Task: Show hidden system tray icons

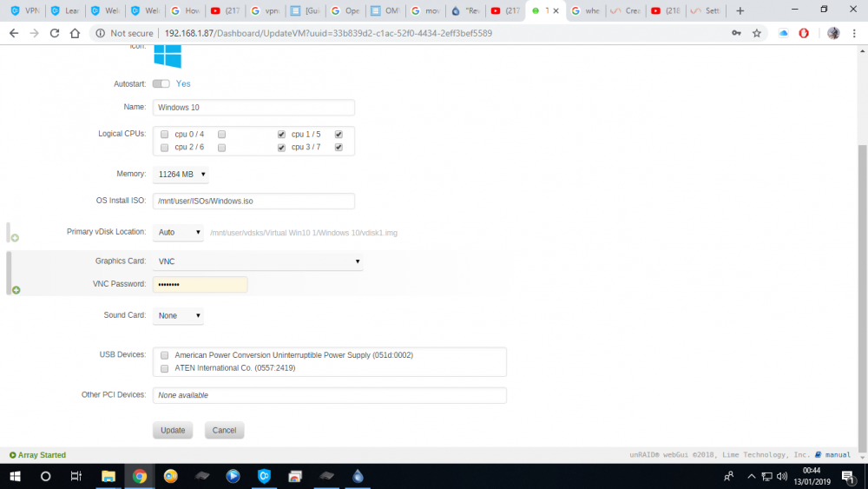Action: point(751,476)
